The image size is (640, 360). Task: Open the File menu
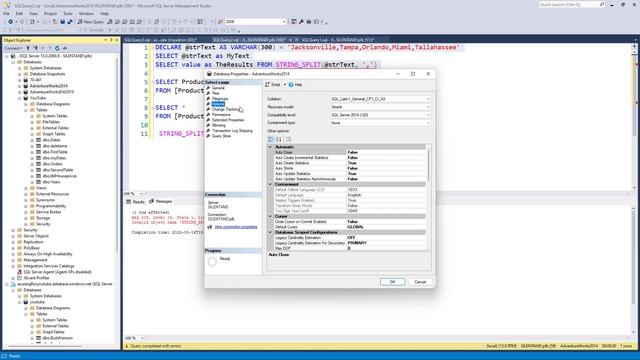[6, 13]
